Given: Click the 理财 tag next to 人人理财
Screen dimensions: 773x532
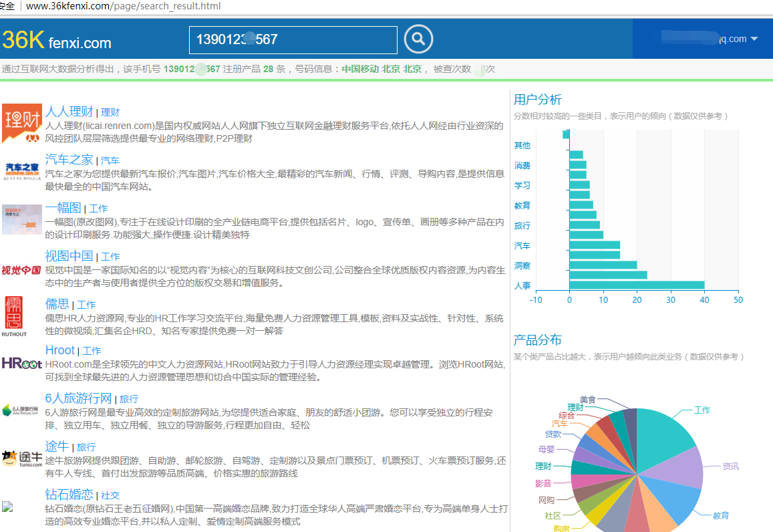Looking at the screenshot, I should pyautogui.click(x=110, y=112).
